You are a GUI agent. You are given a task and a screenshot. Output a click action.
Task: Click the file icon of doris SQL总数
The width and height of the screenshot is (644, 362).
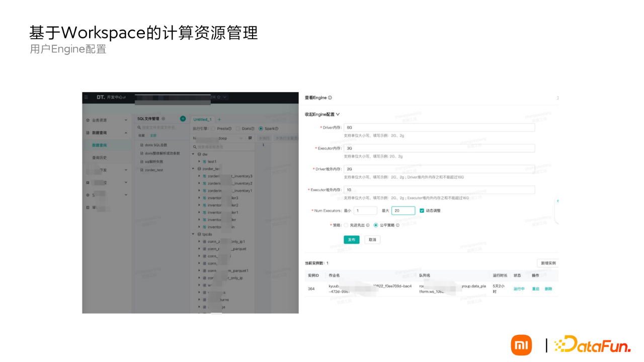[142, 145]
